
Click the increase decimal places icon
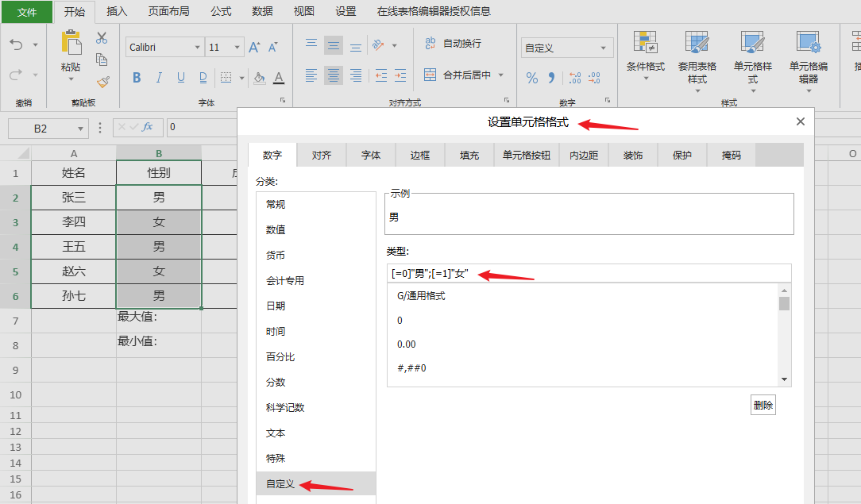575,79
